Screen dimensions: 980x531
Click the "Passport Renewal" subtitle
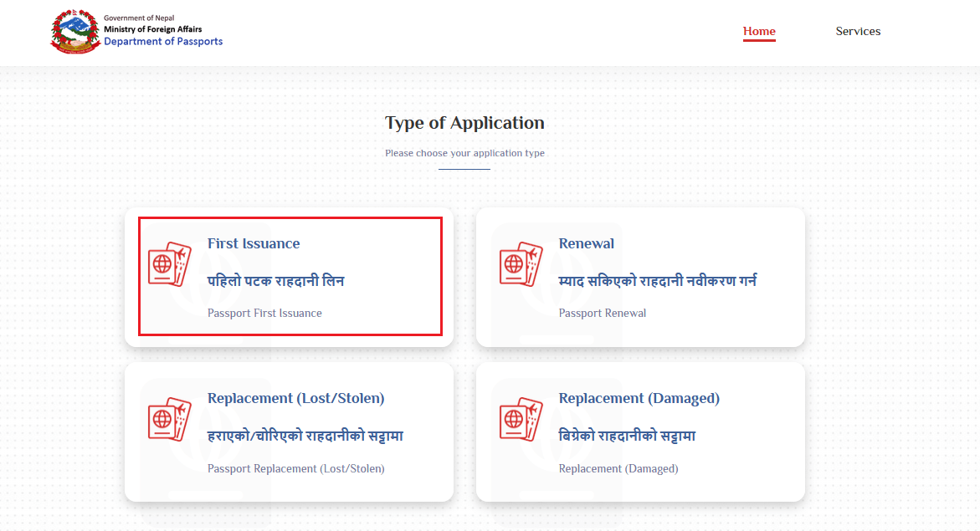tap(603, 313)
